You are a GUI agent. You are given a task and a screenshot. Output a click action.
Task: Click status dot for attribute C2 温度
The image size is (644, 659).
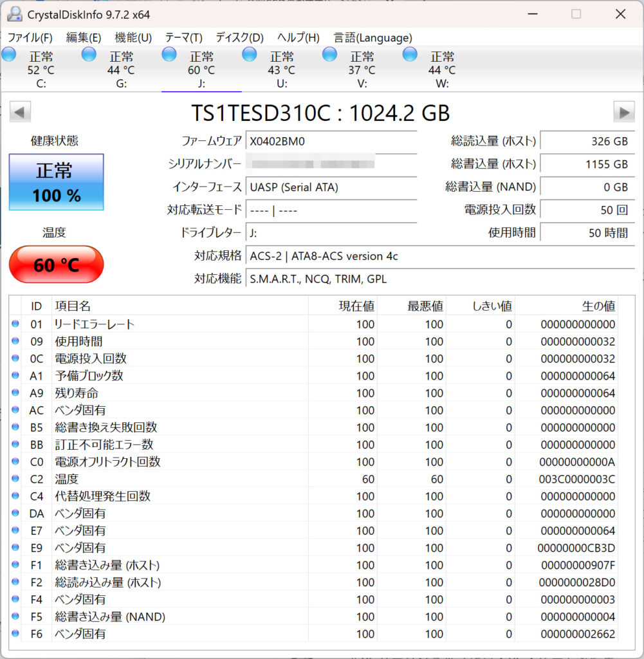click(x=15, y=479)
